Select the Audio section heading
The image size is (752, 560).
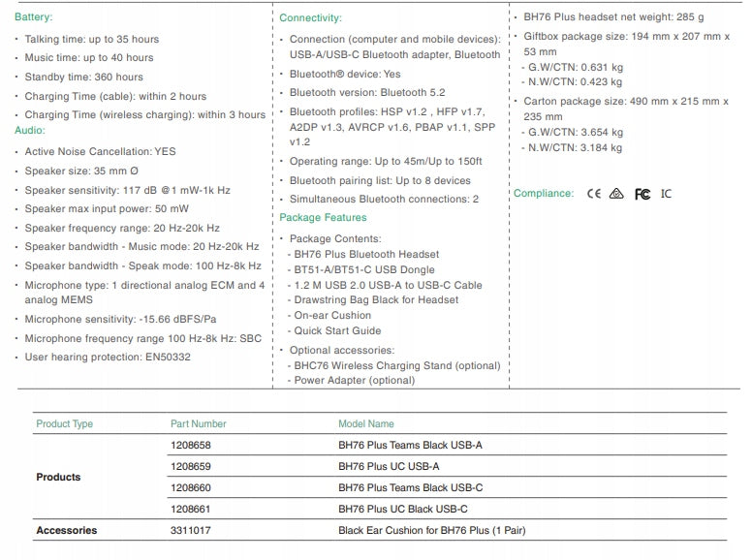30,131
